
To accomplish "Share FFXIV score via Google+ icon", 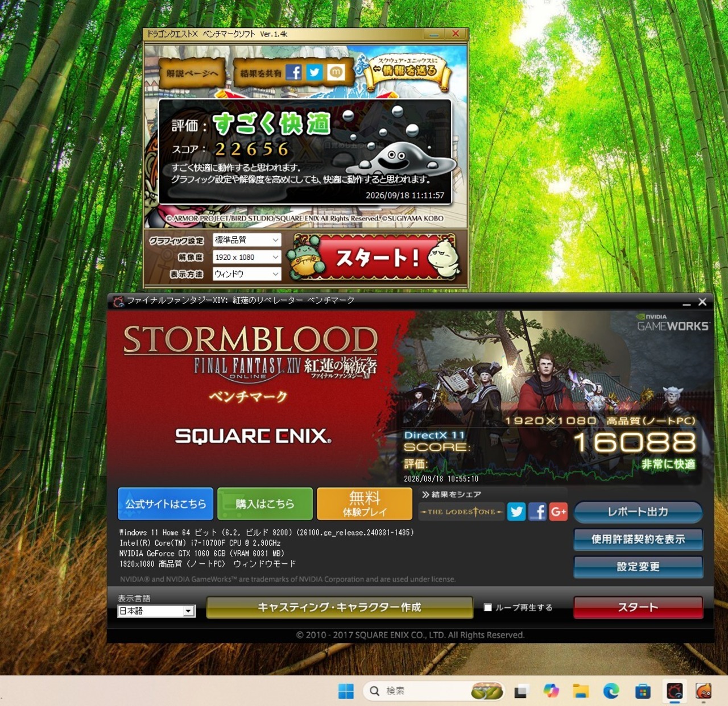I will [559, 512].
